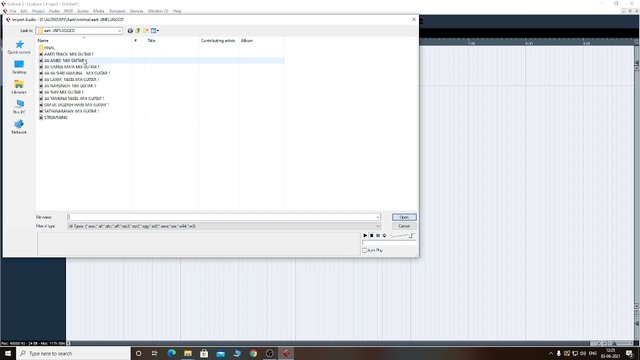Open the Media menu
The image size is (640, 360).
point(98,11)
